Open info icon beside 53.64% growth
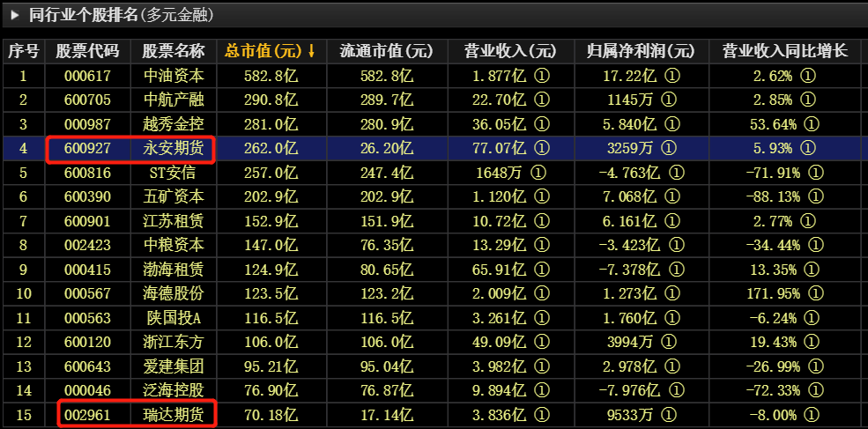This screenshot has height=429, width=868. click(x=811, y=124)
